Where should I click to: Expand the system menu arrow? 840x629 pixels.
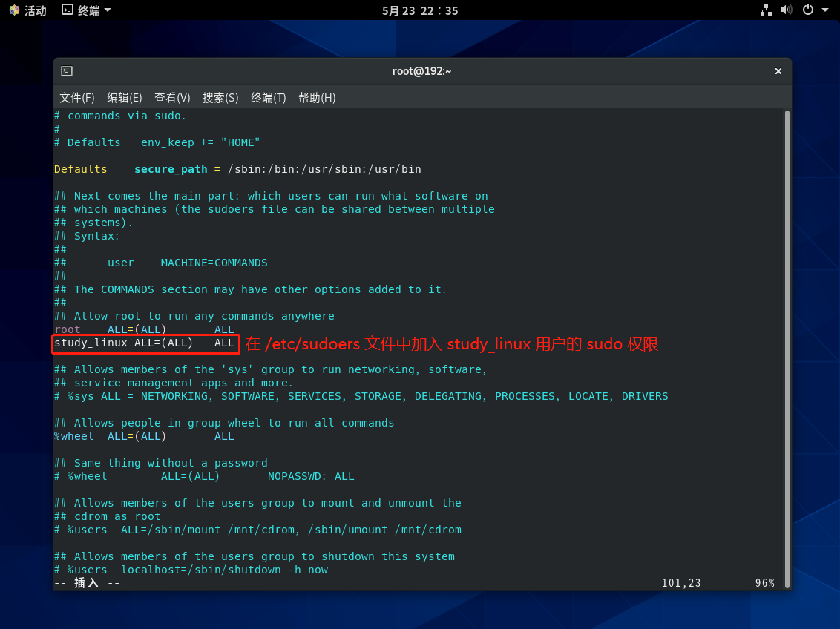pyautogui.click(x=825, y=10)
